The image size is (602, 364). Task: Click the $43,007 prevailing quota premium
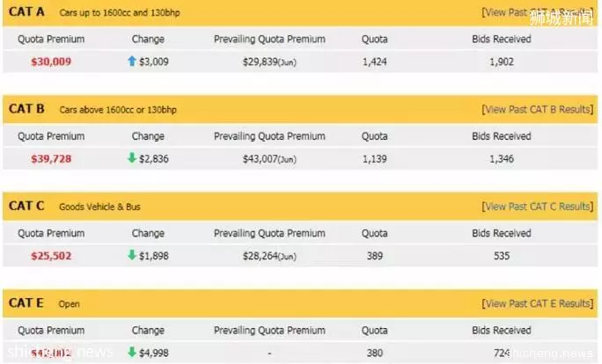click(269, 159)
